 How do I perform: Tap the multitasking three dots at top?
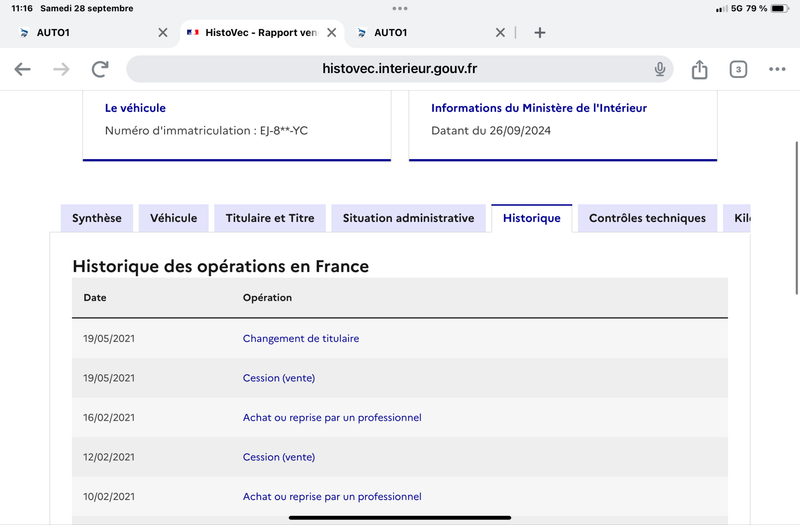coord(400,8)
